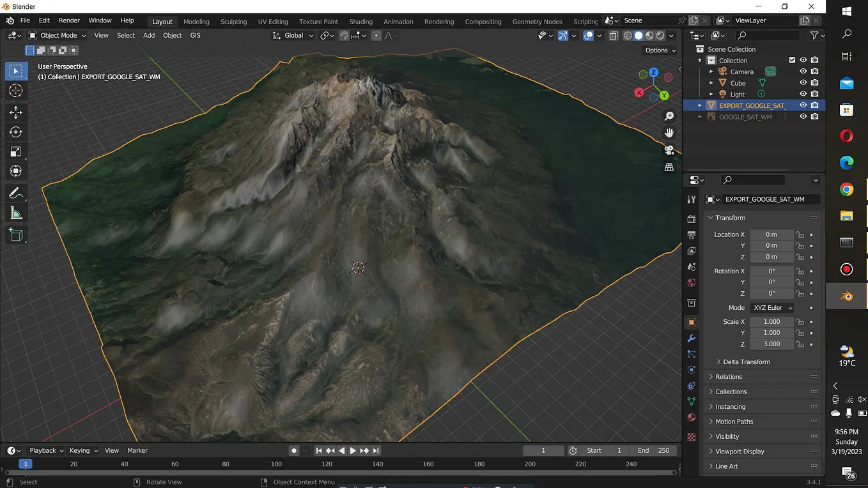Select the Move tool in the toolbar
Image resolution: width=868 pixels, height=488 pixels.
pos(16,112)
